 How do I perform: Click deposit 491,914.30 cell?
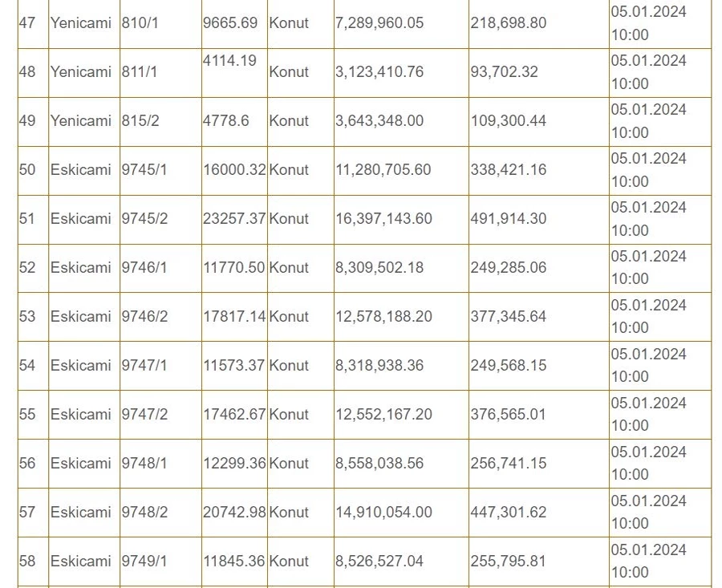click(x=539, y=220)
